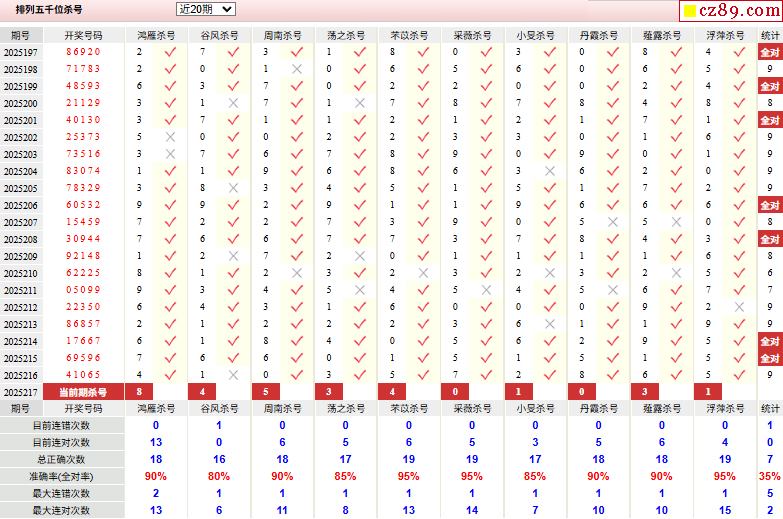Click the check mark for 芣苡杀号 in row 2025201
Image resolution: width=783 pixels, height=519 pixels.
(x=423, y=120)
